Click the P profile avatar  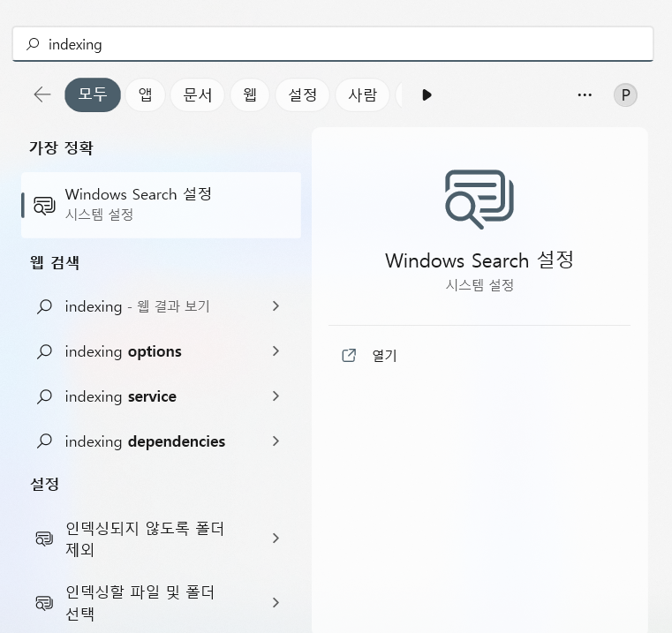click(625, 94)
